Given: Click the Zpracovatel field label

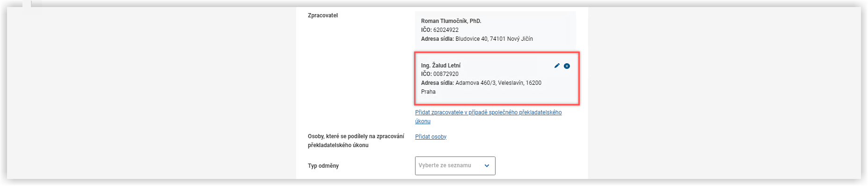Looking at the screenshot, I should tap(323, 15).
